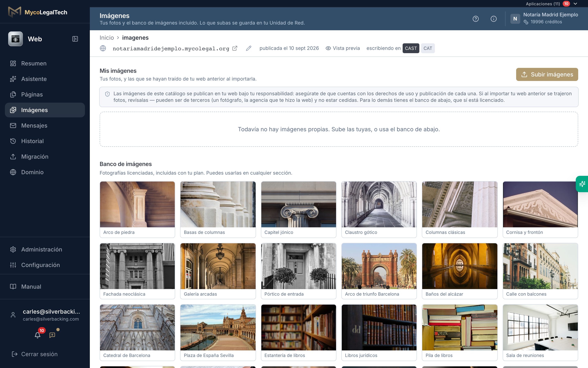This screenshot has height=368, width=588.
Task: Click the Web application icon
Action: [x=16, y=39]
